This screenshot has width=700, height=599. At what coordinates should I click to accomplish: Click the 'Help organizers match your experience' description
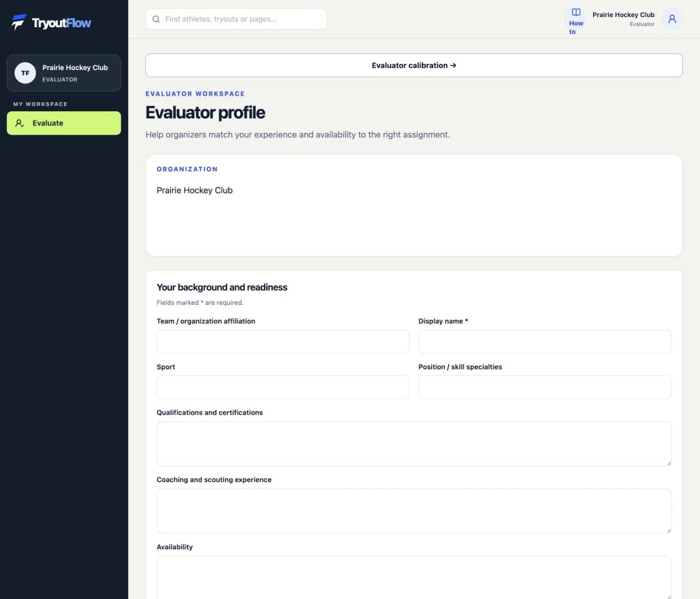click(298, 135)
